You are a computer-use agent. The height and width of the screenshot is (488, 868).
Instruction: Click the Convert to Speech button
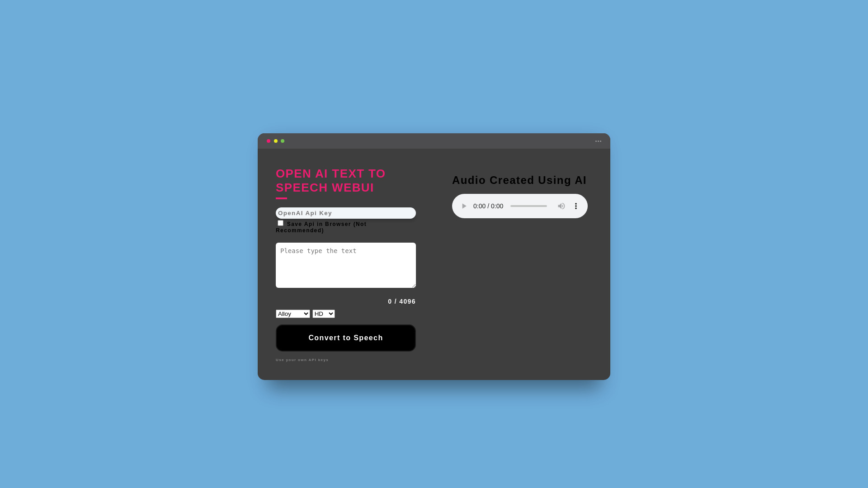click(346, 337)
